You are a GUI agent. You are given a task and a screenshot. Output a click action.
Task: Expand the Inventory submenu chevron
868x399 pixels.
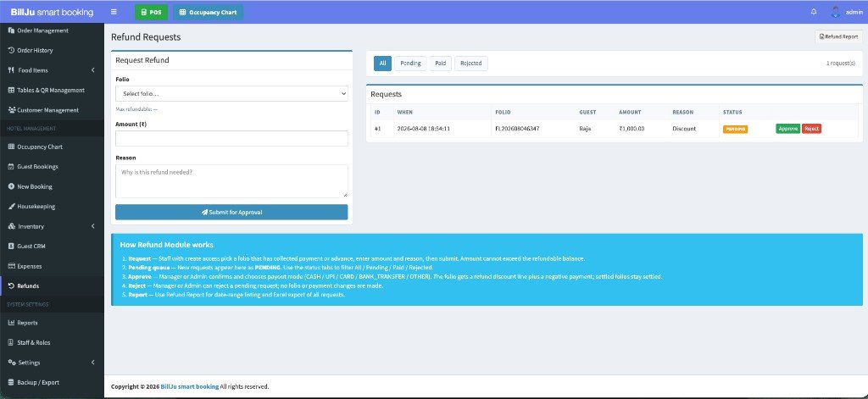coord(93,226)
